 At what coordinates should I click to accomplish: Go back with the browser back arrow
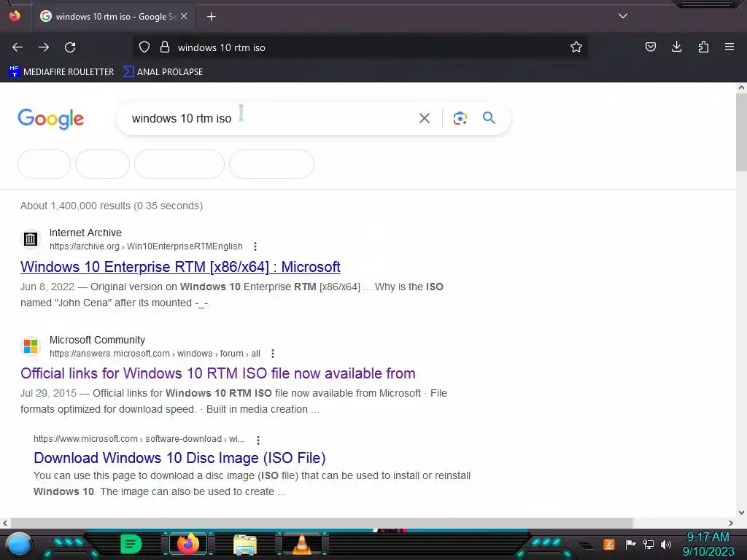pyautogui.click(x=18, y=47)
